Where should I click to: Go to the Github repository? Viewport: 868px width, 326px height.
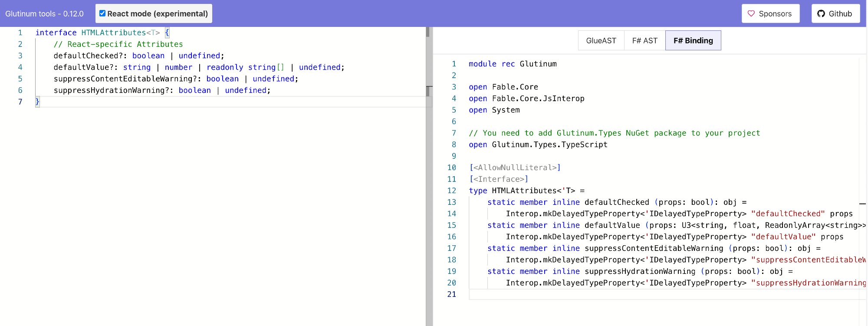(835, 13)
